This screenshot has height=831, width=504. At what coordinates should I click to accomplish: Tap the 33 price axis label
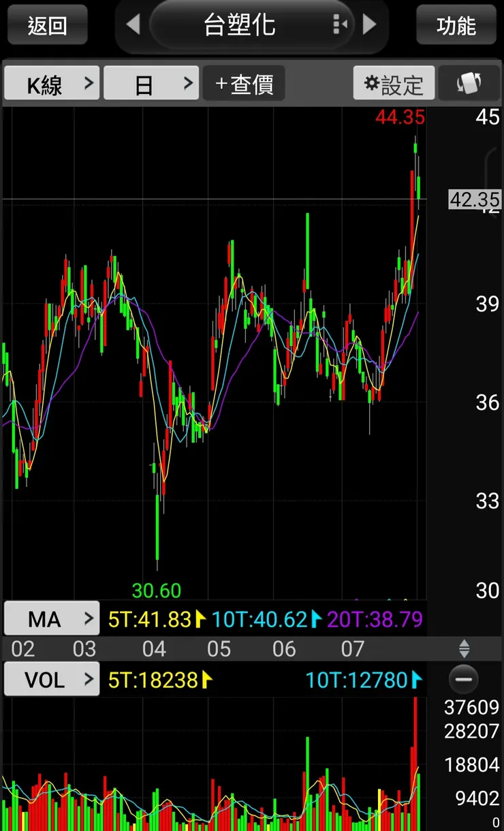[488, 501]
